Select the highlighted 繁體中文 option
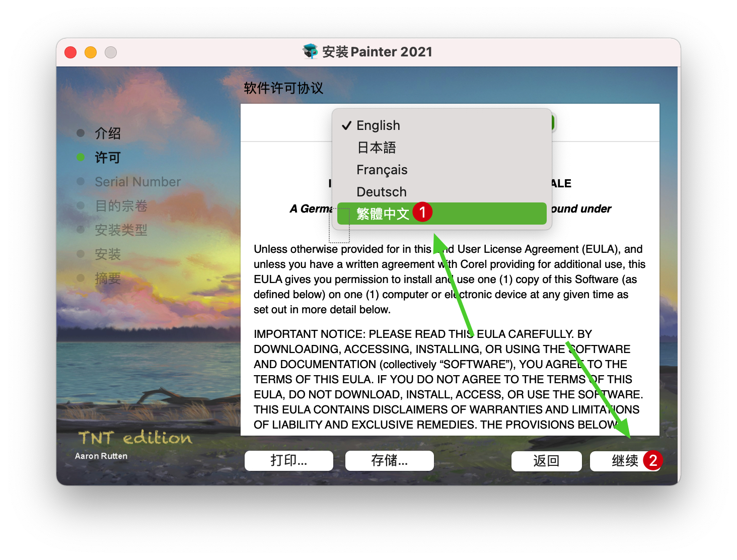Screen dimensions: 737x560 click(383, 214)
